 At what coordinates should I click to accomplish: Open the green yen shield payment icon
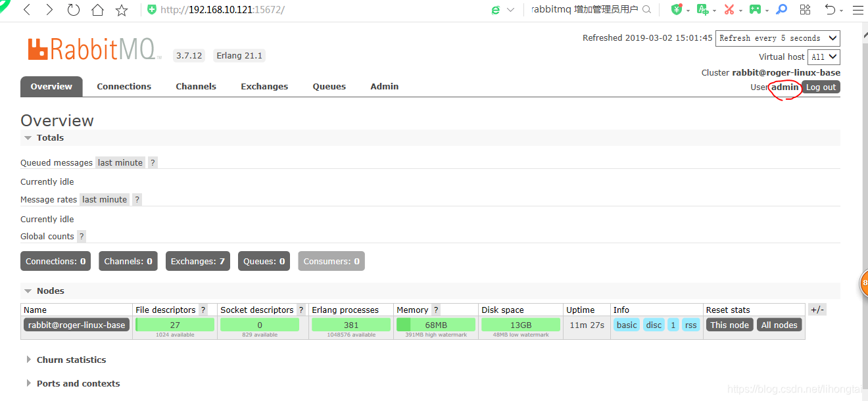(676, 10)
